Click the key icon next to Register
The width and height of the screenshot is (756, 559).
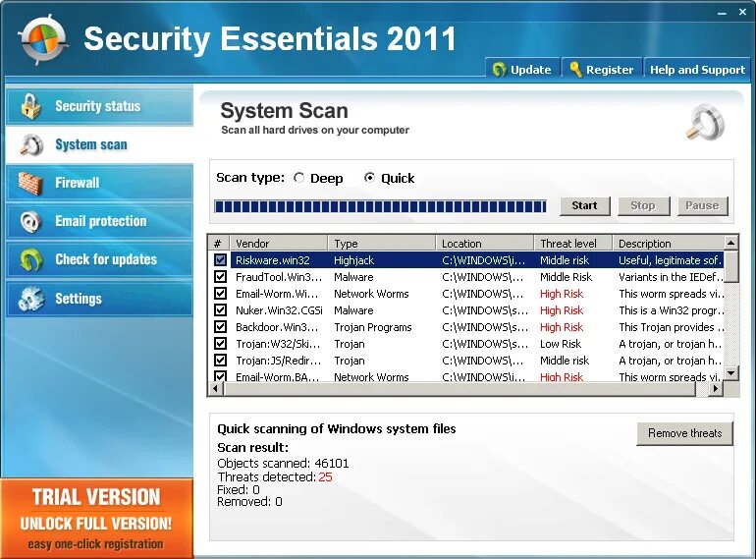[574, 70]
